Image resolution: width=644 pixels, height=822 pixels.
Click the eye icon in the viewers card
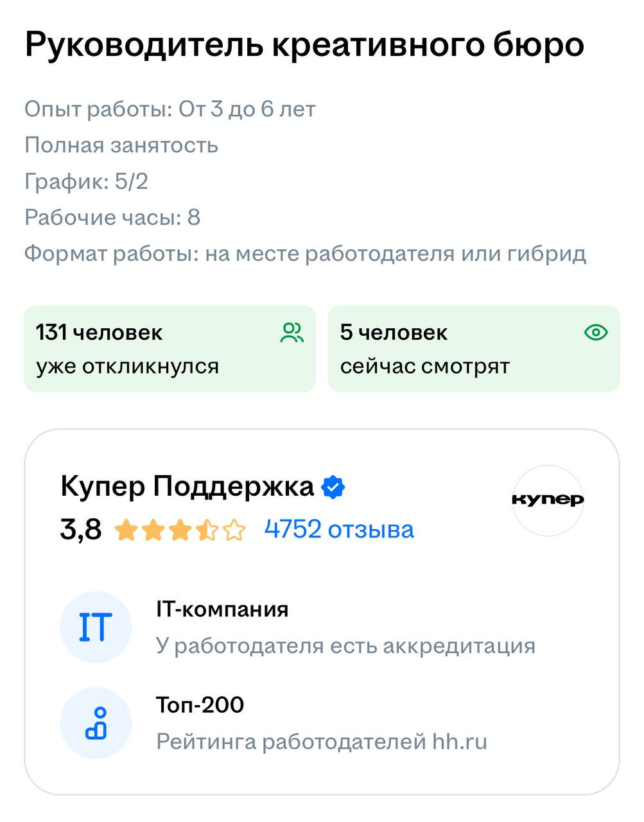(x=596, y=333)
